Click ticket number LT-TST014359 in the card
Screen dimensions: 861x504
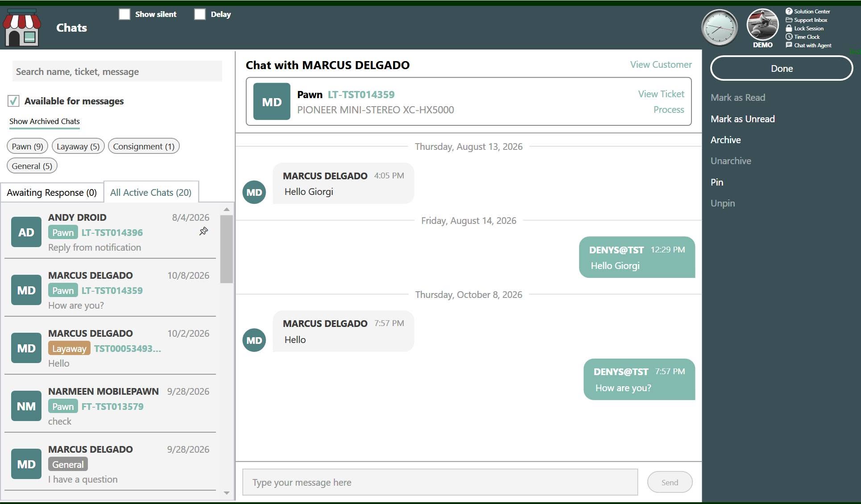pyautogui.click(x=361, y=95)
